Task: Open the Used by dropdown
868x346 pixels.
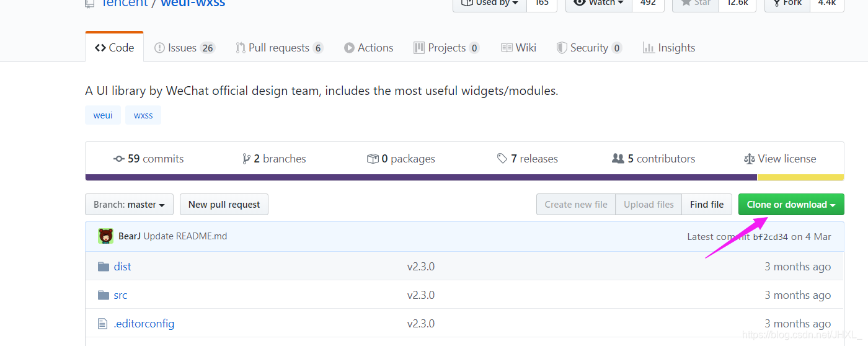Action: [x=490, y=3]
